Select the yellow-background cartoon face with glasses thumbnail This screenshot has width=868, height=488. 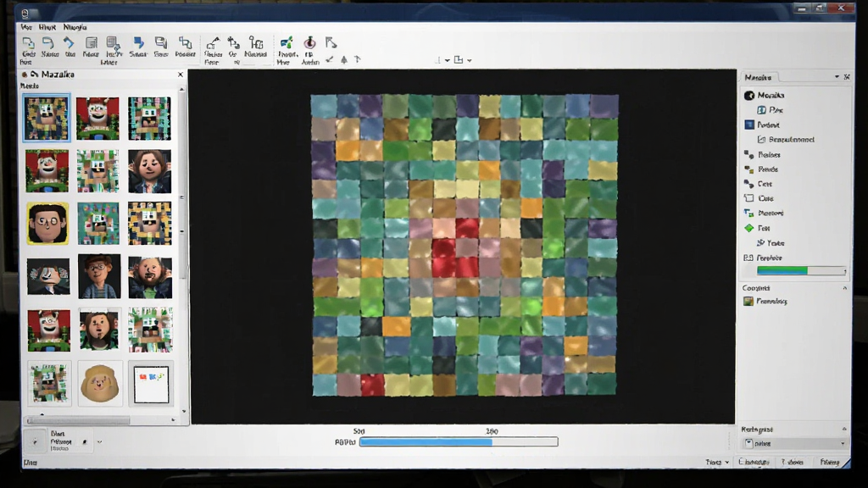pyautogui.click(x=47, y=224)
